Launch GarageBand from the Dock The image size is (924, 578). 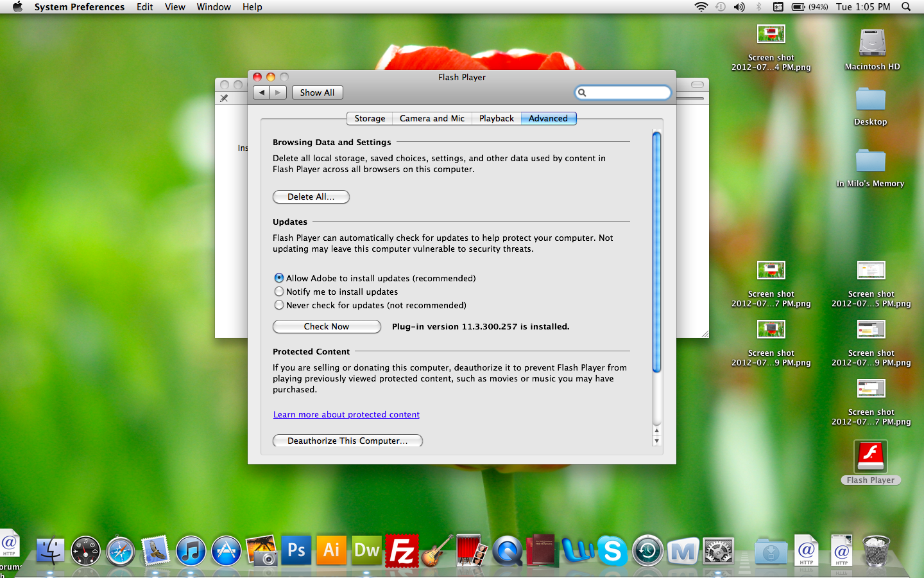(437, 551)
